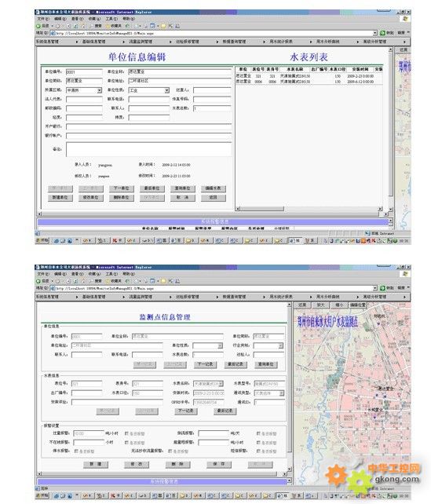Toggle 超量程报警 是否报警 checkbox

258,443
